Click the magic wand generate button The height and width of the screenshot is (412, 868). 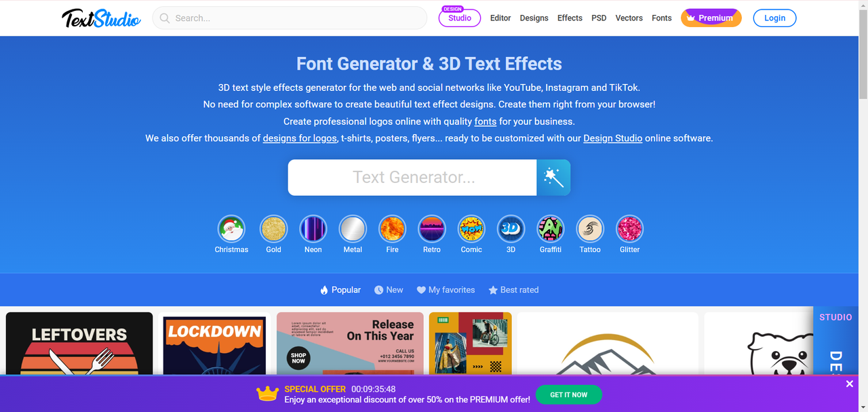point(553,178)
